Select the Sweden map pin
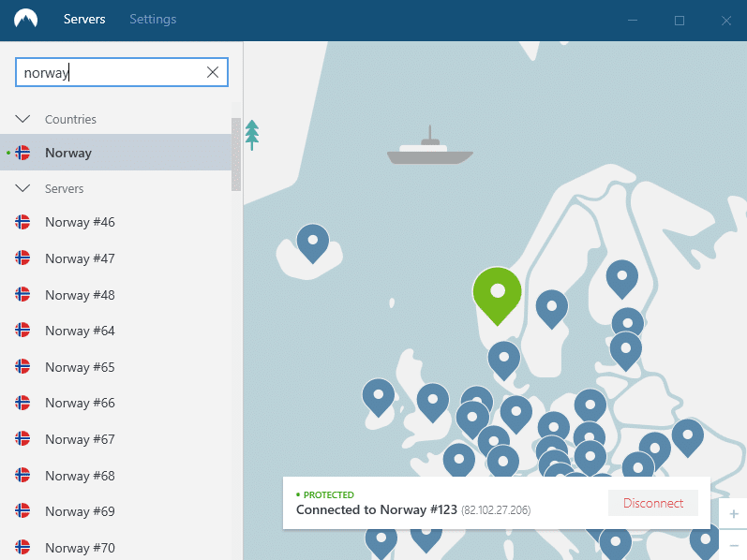Viewport: 747px width, 560px height. [x=552, y=309]
